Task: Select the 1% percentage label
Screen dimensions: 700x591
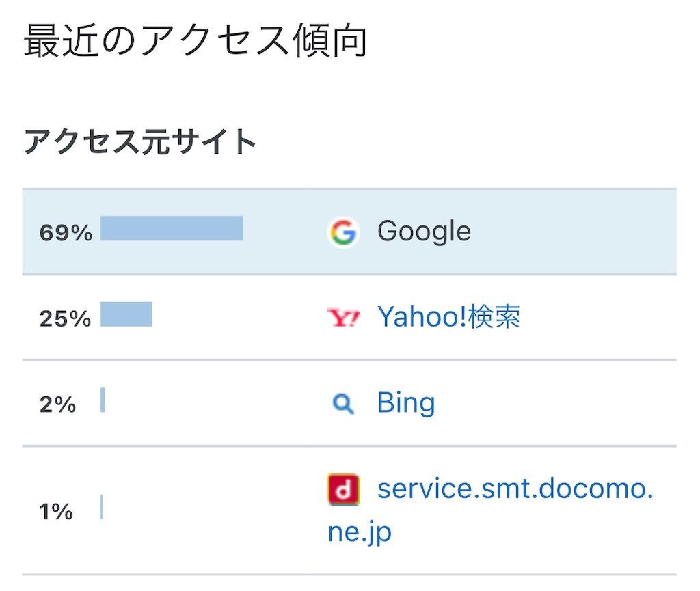Action: tap(56, 511)
